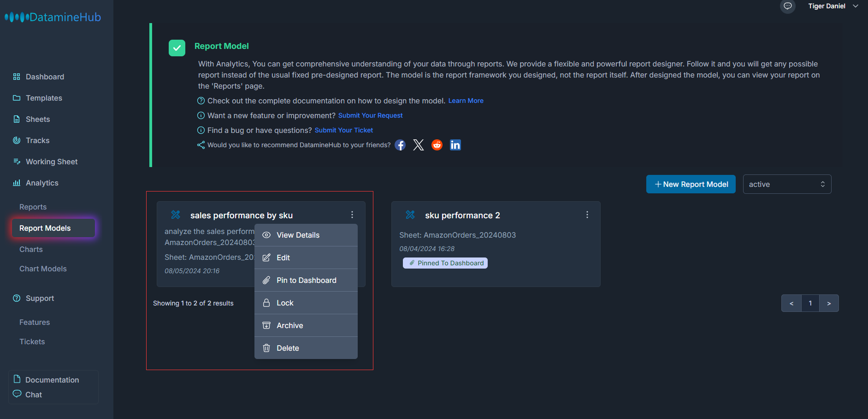
Task: Click the Working Sheet edit-list icon
Action: (17, 162)
